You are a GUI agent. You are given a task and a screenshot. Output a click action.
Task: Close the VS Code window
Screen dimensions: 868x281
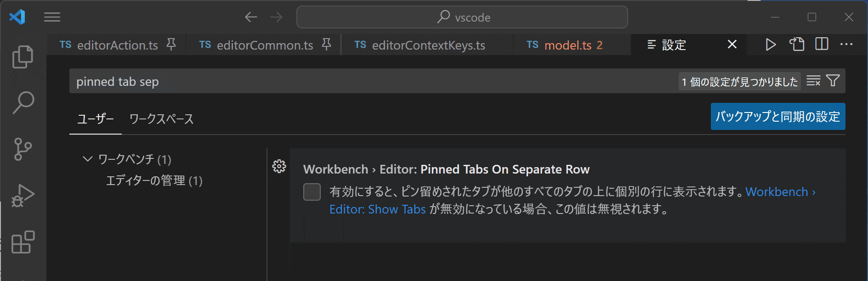tap(849, 17)
